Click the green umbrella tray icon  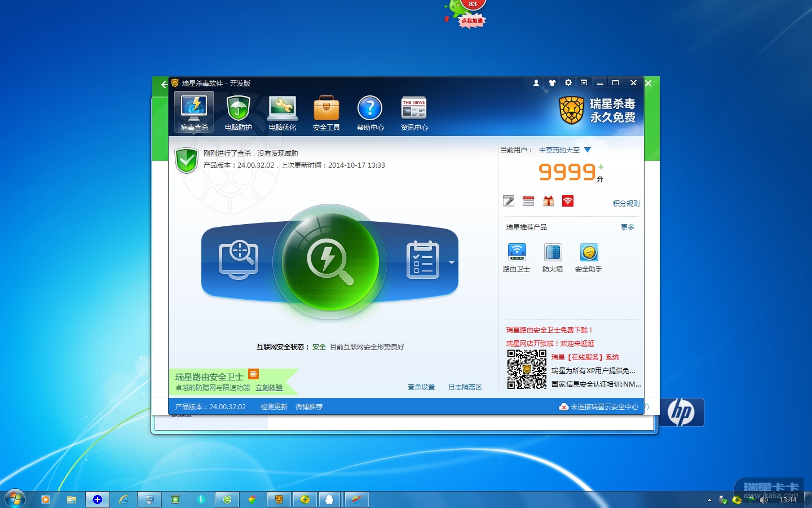click(x=751, y=500)
